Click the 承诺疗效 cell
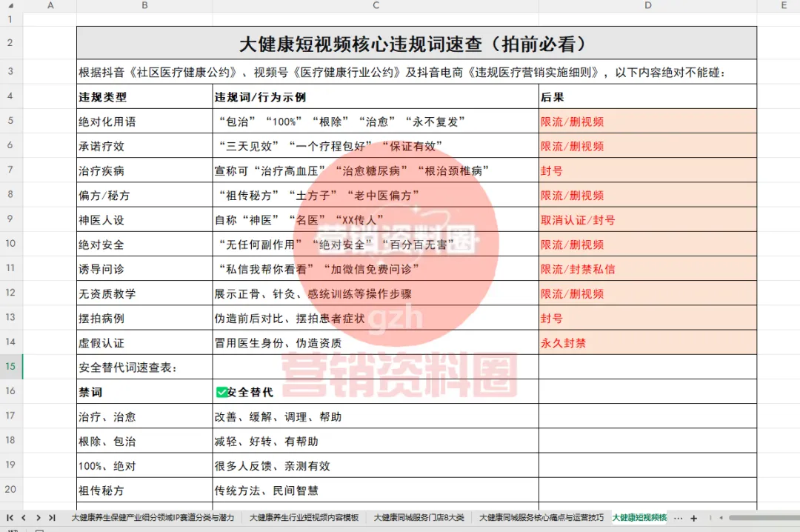 144,145
